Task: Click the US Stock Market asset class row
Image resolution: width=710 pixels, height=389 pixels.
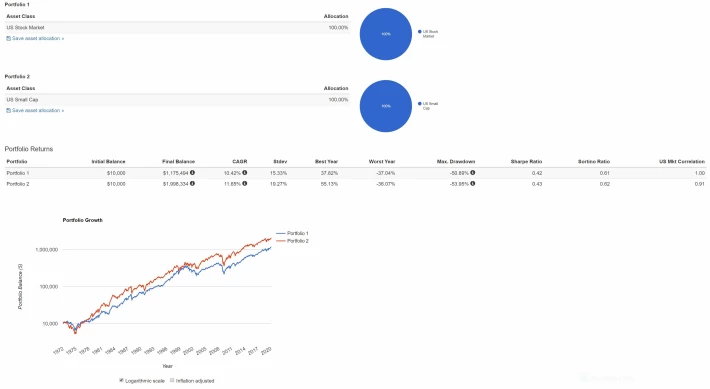Action: click(x=177, y=28)
